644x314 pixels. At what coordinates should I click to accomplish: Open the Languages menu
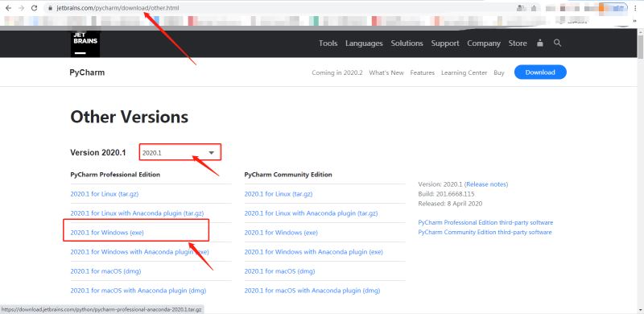[364, 43]
